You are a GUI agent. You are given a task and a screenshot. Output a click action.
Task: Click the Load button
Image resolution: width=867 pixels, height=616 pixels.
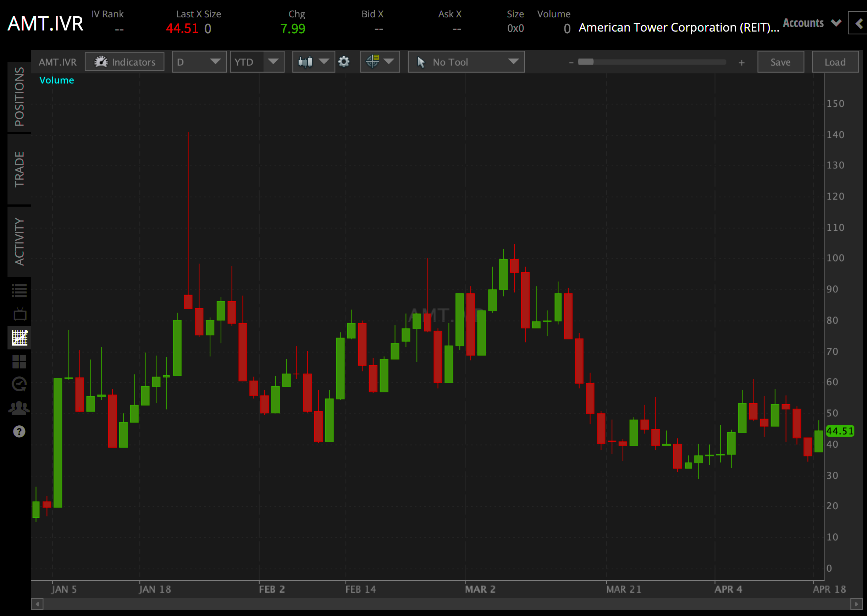point(835,62)
